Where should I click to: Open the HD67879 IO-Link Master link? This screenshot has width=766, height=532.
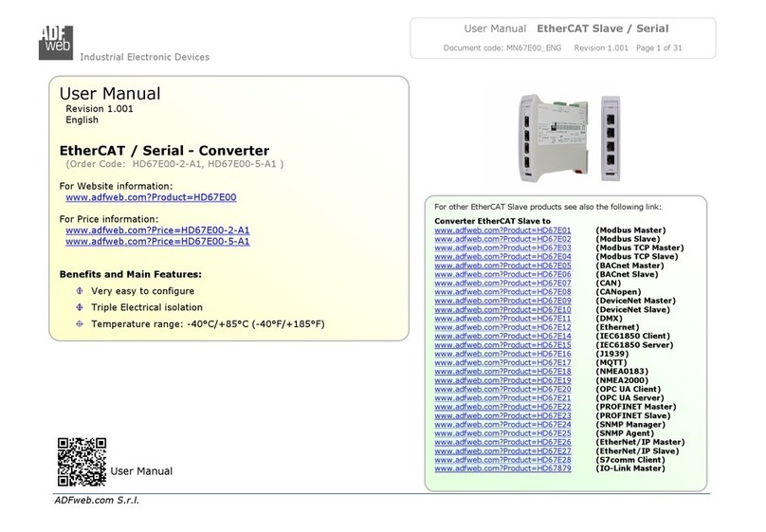[502, 468]
